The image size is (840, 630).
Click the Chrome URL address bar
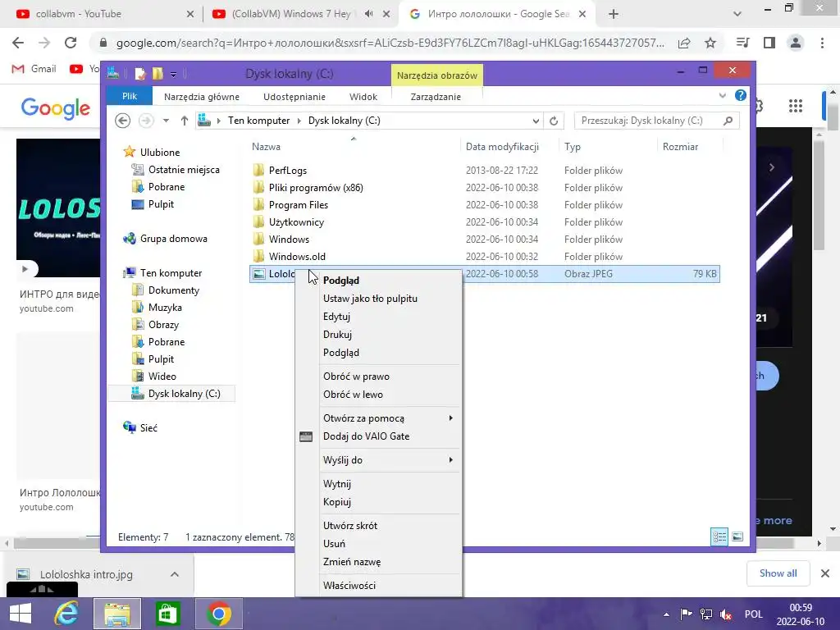(x=390, y=43)
